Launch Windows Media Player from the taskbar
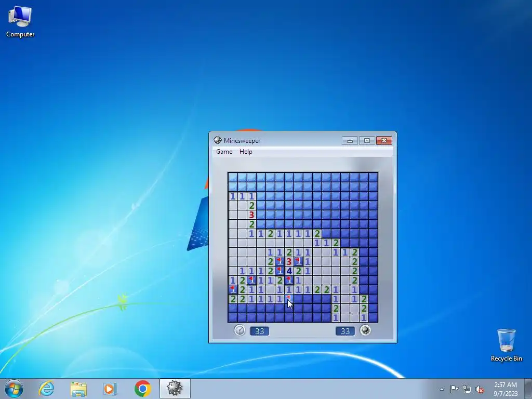This screenshot has width=532, height=399. 110,389
